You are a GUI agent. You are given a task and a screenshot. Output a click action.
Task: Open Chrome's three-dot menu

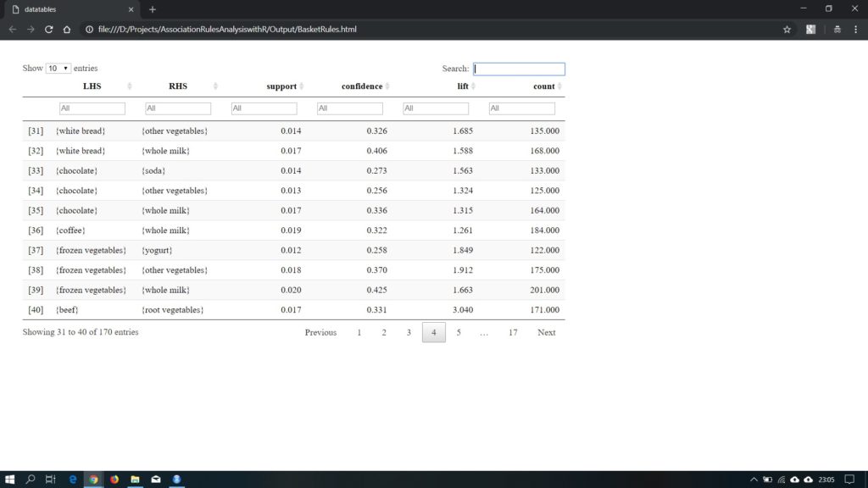click(856, 29)
